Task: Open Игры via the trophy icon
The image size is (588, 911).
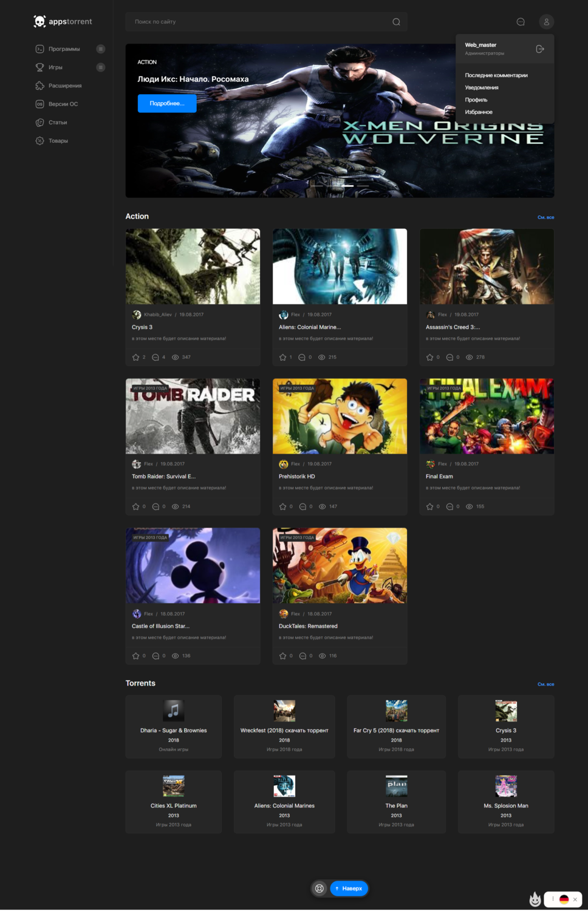Action: [x=39, y=67]
